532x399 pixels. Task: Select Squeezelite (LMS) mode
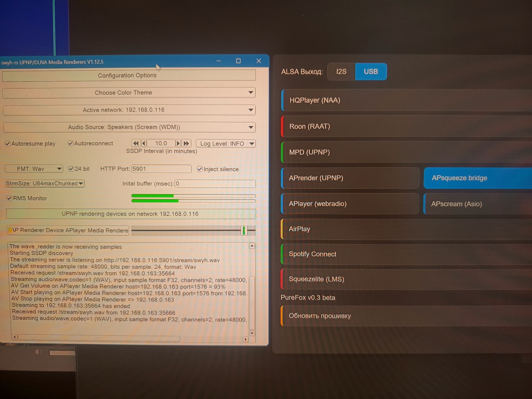pyautogui.click(x=406, y=279)
